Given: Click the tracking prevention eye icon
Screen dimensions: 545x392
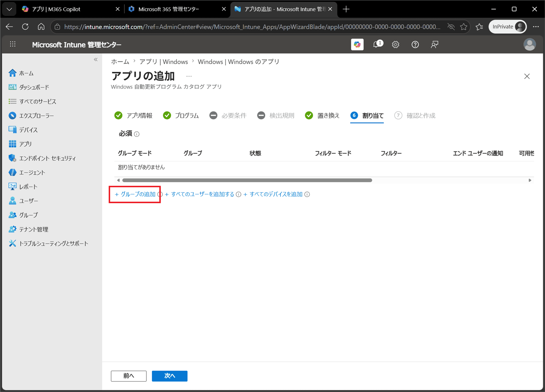Looking at the screenshot, I should pyautogui.click(x=451, y=26).
